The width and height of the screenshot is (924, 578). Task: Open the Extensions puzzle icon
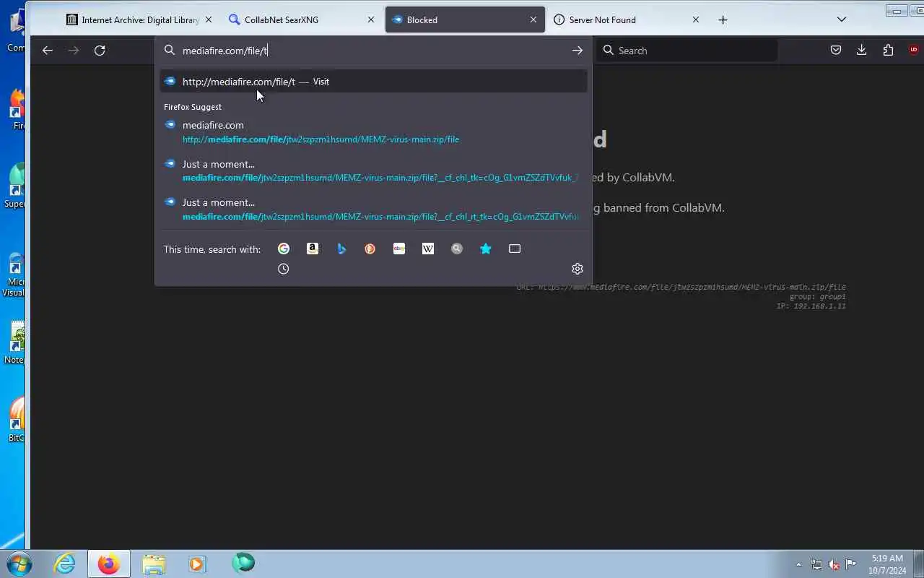pyautogui.click(x=888, y=51)
